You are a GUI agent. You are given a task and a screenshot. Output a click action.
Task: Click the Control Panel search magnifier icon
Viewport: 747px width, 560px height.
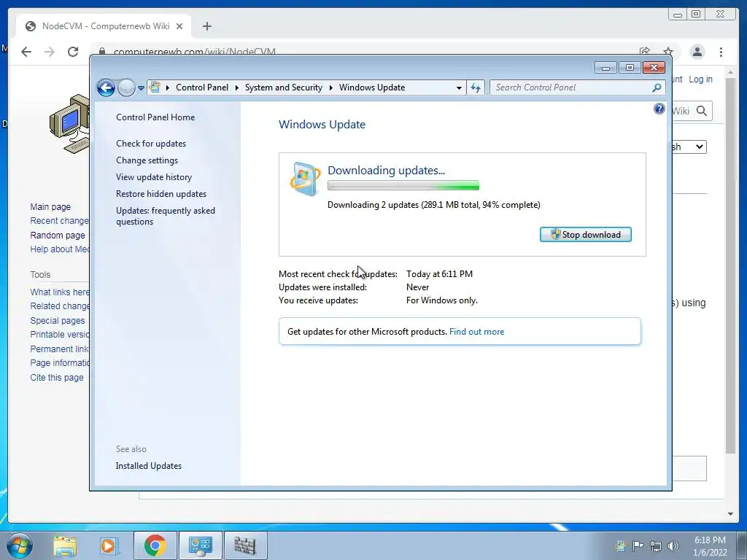point(657,87)
